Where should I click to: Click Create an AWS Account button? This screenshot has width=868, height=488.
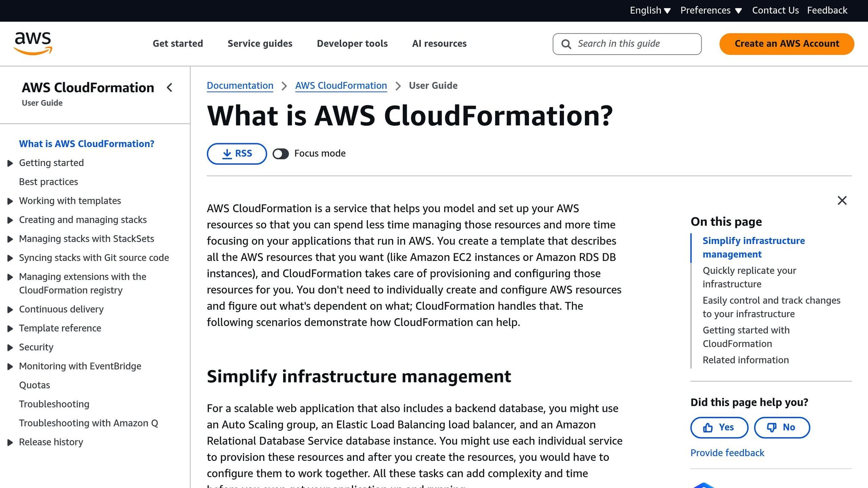(787, 44)
